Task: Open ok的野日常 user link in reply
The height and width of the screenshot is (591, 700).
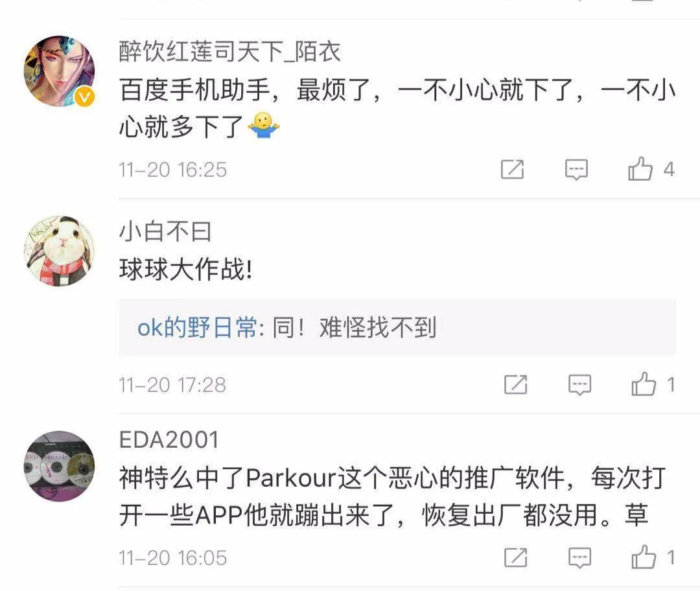Action: [197, 328]
